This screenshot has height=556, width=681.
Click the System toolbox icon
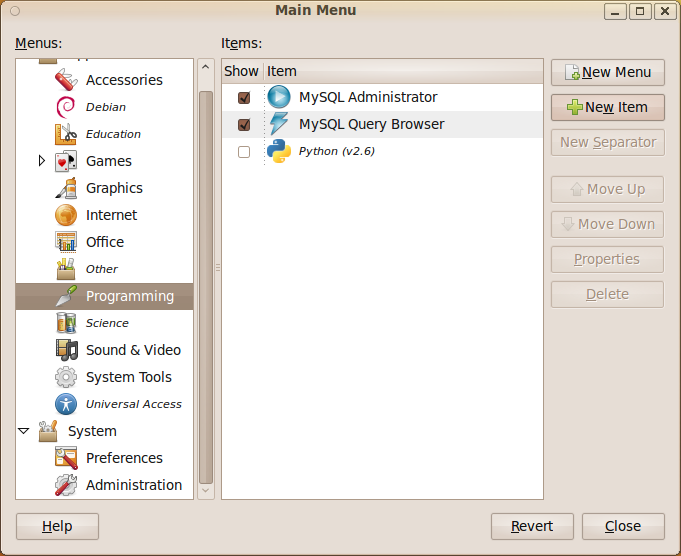pyautogui.click(x=48, y=430)
